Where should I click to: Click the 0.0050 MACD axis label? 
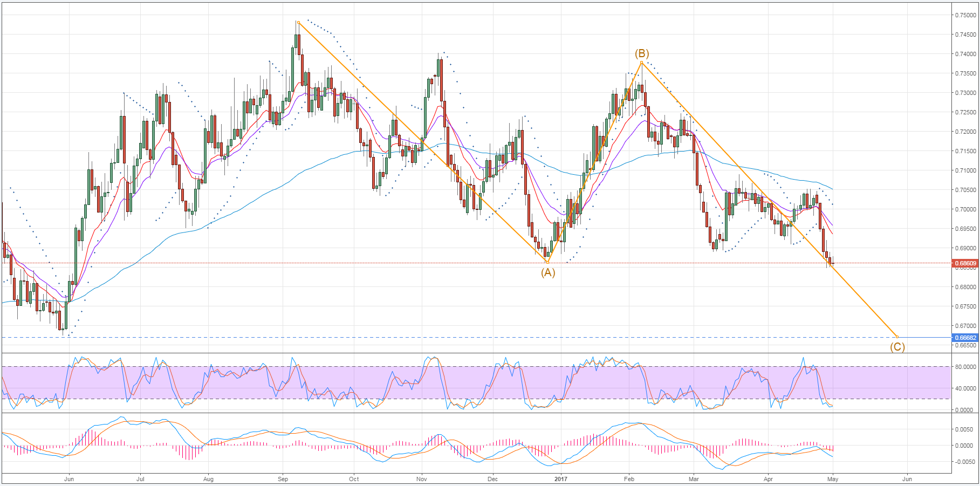(964, 429)
